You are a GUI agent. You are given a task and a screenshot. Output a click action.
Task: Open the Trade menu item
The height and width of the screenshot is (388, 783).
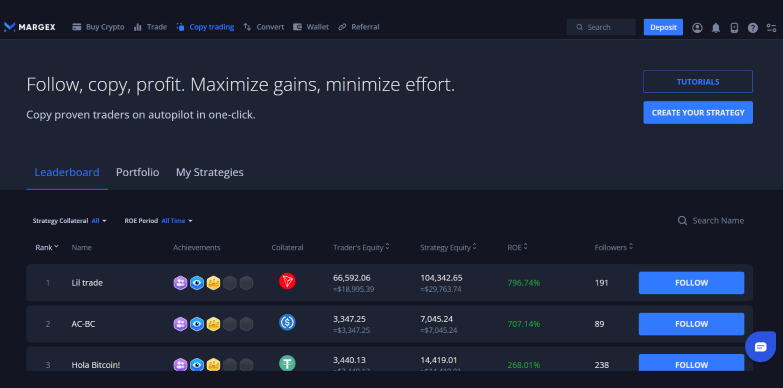click(x=150, y=27)
